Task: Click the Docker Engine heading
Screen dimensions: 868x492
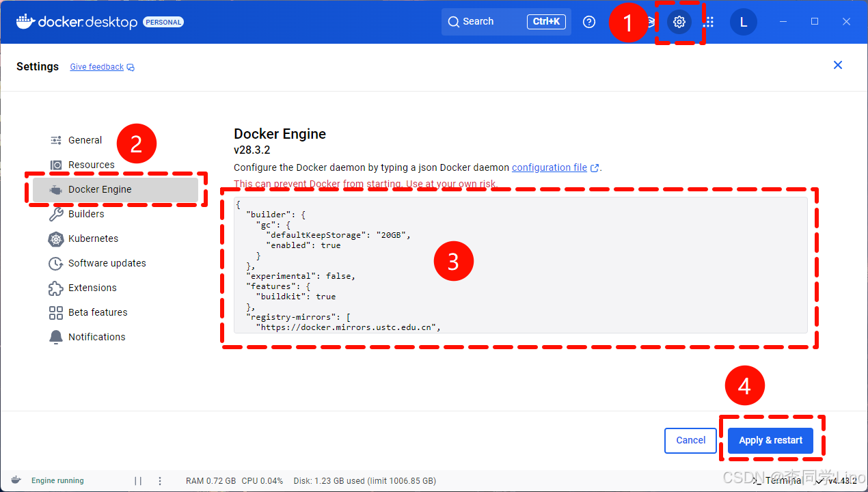Action: [x=280, y=134]
